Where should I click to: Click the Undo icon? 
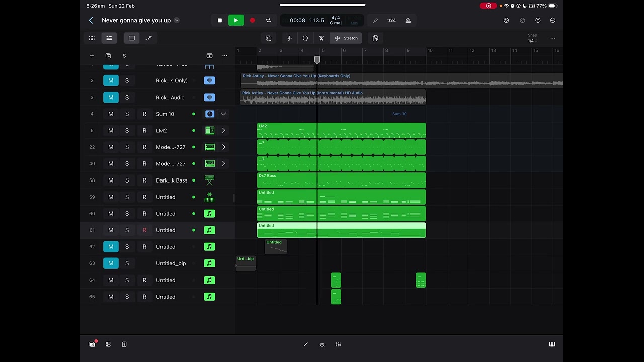pos(506,20)
